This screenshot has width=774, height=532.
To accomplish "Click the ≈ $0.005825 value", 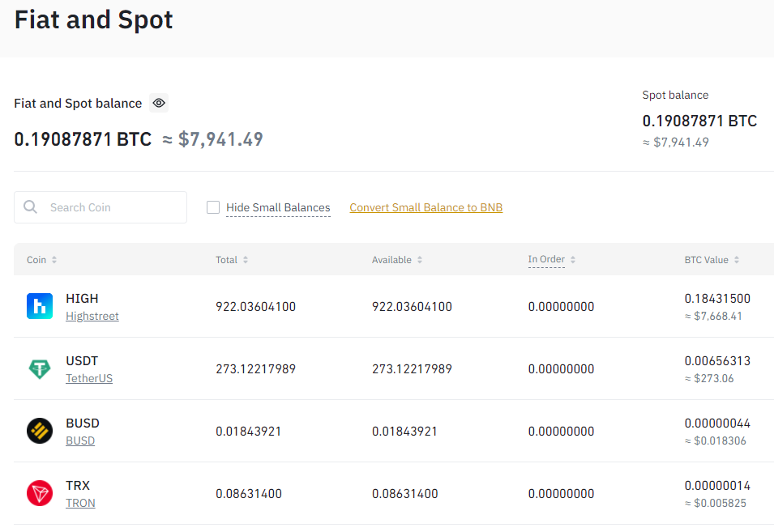I will tap(716, 504).
